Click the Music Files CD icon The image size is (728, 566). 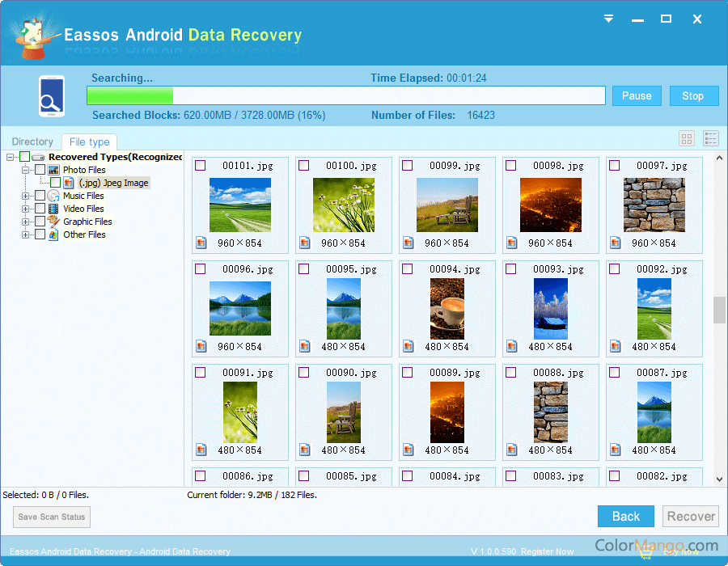click(53, 196)
